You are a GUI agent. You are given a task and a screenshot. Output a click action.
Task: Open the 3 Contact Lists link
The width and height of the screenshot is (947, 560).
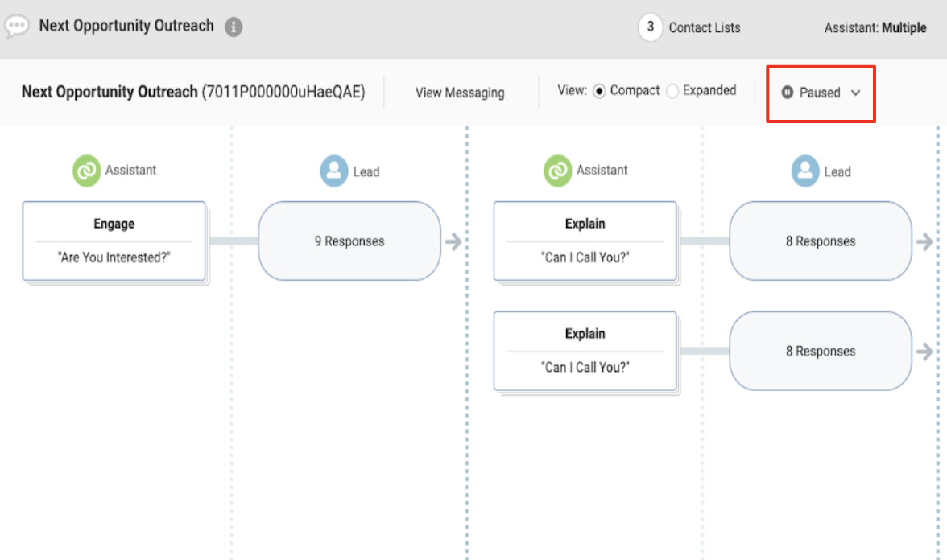pyautogui.click(x=689, y=27)
